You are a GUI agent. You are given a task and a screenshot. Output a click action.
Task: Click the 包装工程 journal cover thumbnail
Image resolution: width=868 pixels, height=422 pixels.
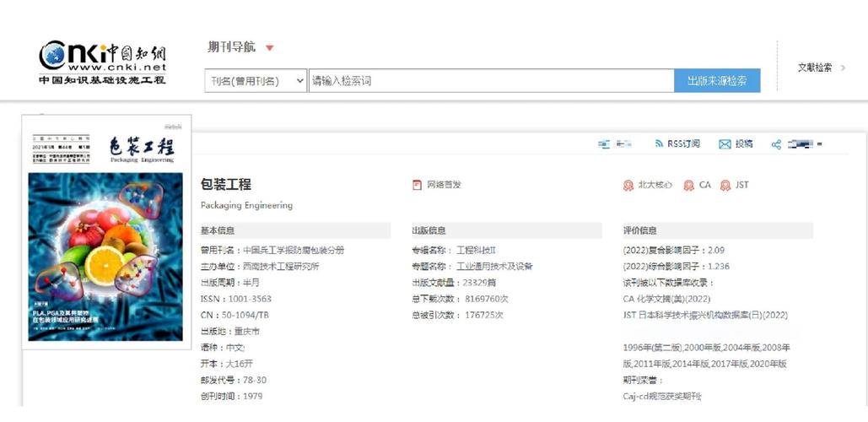(106, 232)
